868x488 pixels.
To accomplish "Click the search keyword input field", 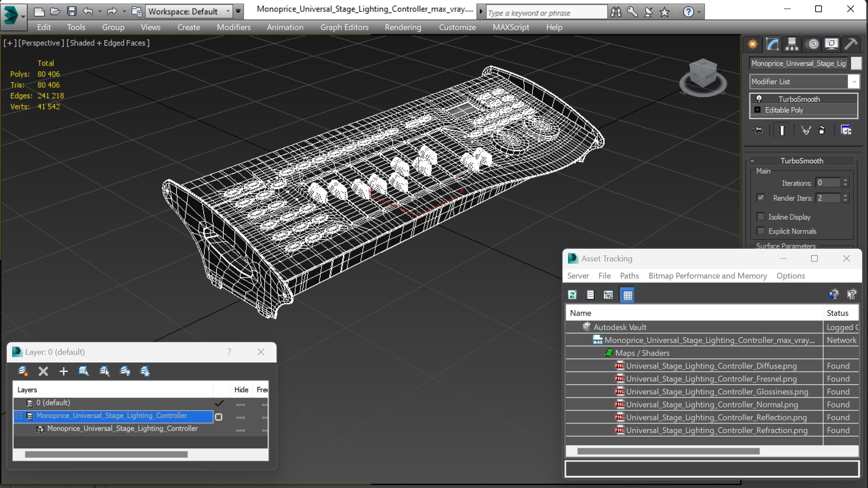I will click(546, 13).
